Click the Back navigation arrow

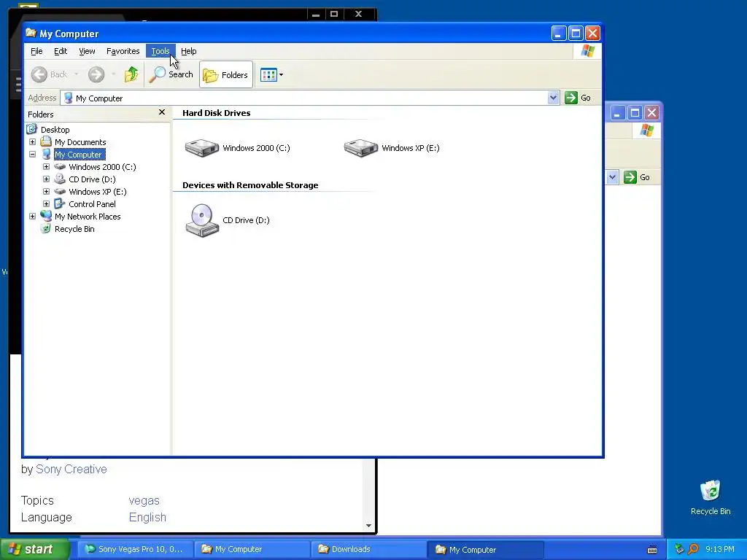coord(39,74)
